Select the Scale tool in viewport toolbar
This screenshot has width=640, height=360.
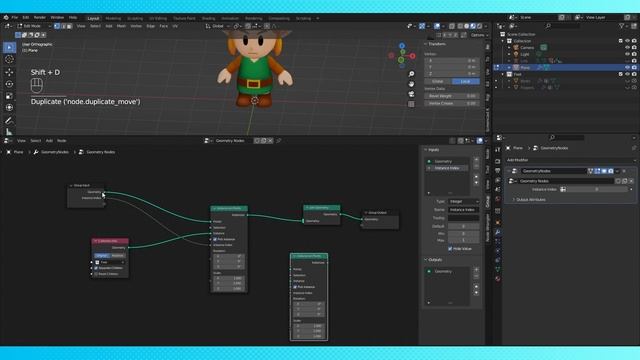pos(9,96)
